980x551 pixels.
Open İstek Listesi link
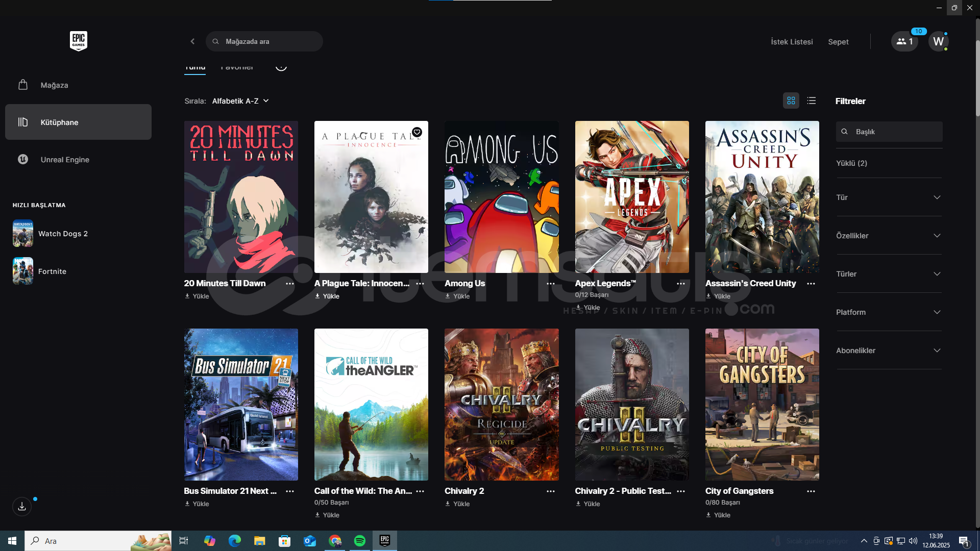(x=792, y=42)
